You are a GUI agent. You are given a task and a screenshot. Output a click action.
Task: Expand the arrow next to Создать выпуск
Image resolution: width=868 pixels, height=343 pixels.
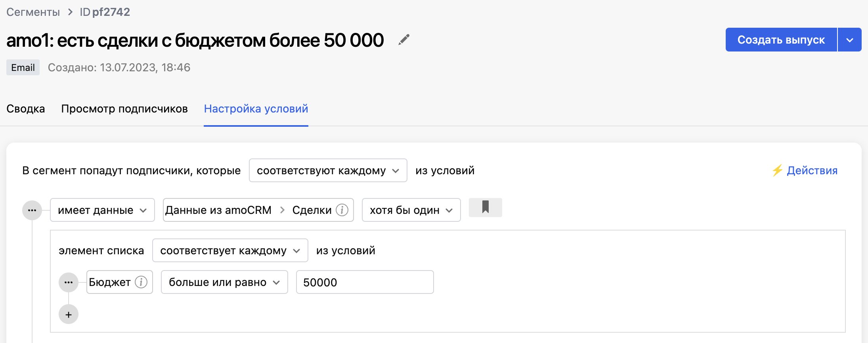(849, 40)
